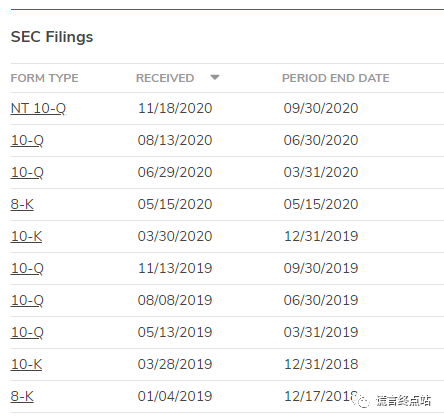Open the 10-K filing received 03/28/2019
Screen dimensions: 444x420
pyautogui.click(x=26, y=364)
